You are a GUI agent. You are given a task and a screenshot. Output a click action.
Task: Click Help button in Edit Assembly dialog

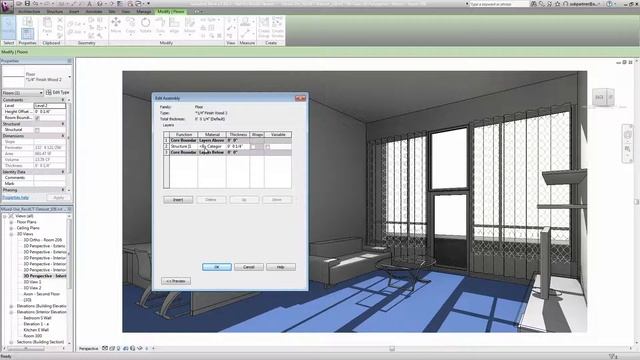[280, 267]
